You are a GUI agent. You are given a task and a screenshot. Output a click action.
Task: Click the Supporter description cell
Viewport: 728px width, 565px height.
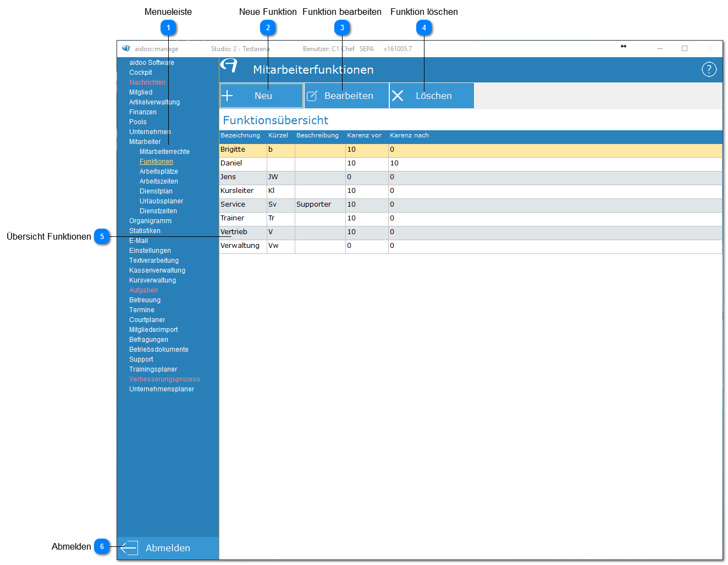tap(320, 204)
